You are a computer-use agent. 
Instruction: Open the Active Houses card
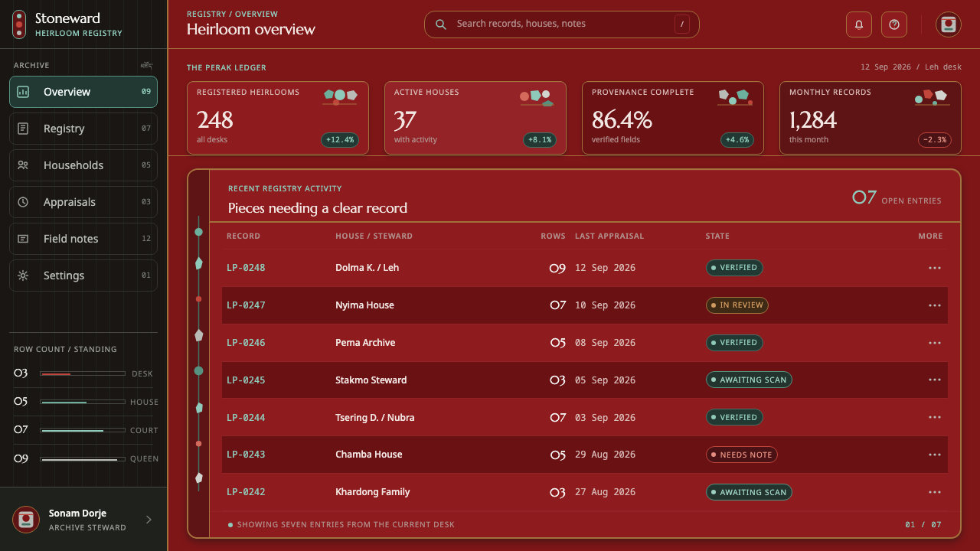tap(475, 118)
